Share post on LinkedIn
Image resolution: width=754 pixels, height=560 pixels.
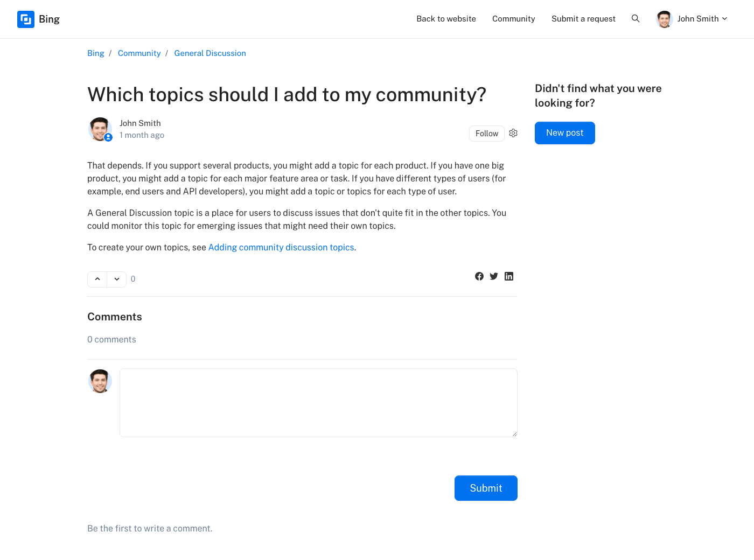point(509,276)
